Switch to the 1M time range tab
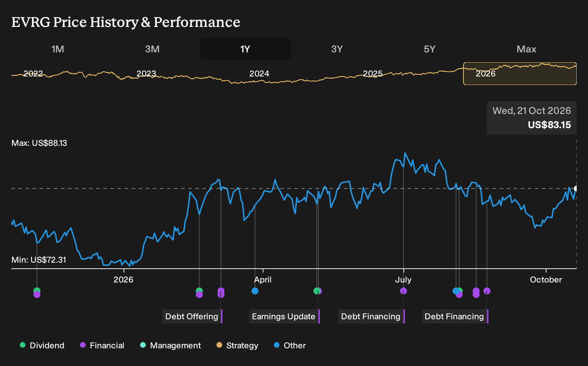 tap(58, 49)
